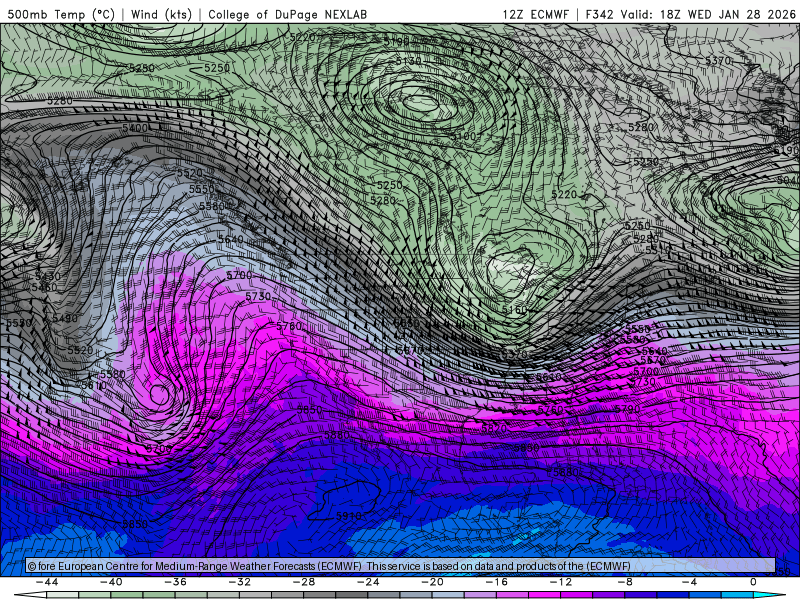Click the 5760 label beside 5790
This screenshot has width=800, height=600.
click(x=551, y=409)
